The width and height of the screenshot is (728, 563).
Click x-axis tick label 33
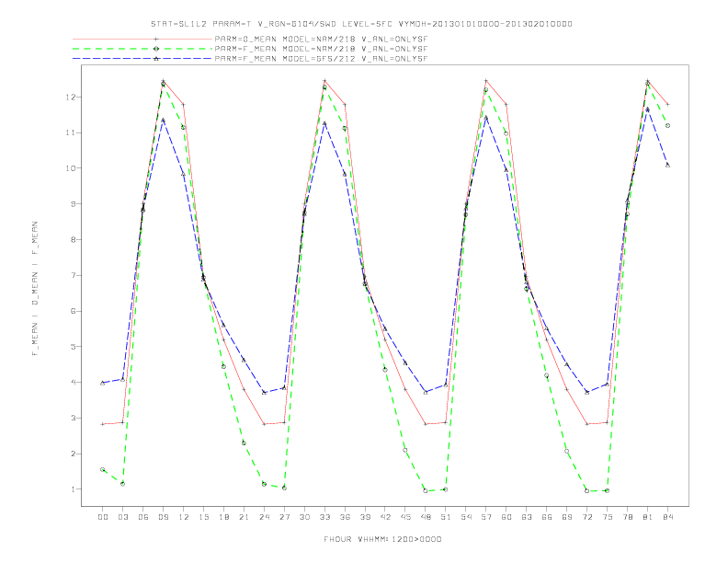(324, 517)
